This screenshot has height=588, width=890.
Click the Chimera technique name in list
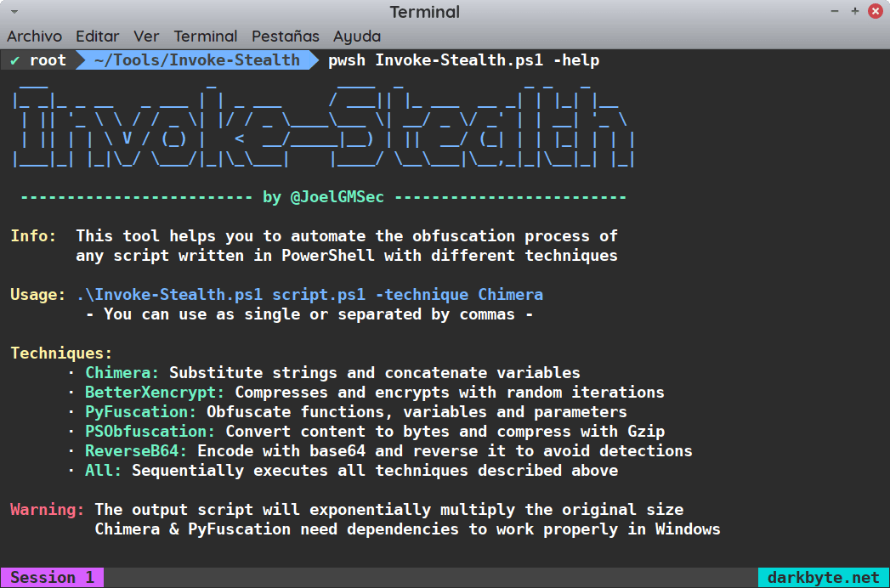click(x=122, y=373)
